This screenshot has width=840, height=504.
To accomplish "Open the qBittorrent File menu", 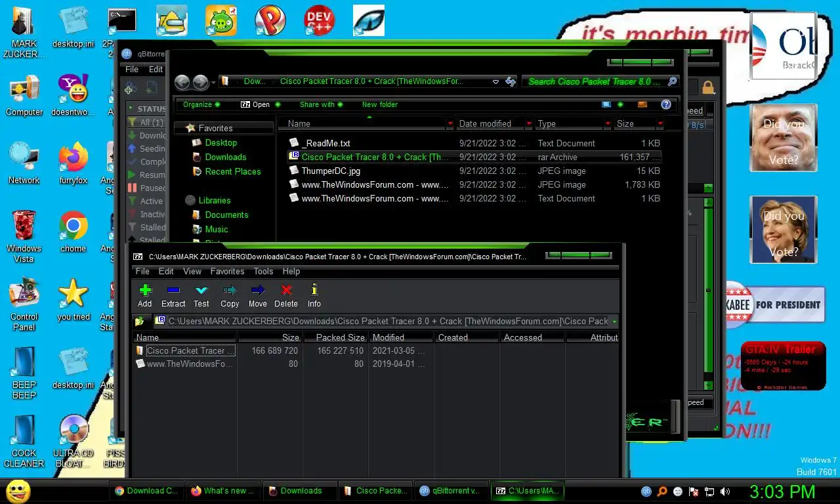I will tap(132, 69).
